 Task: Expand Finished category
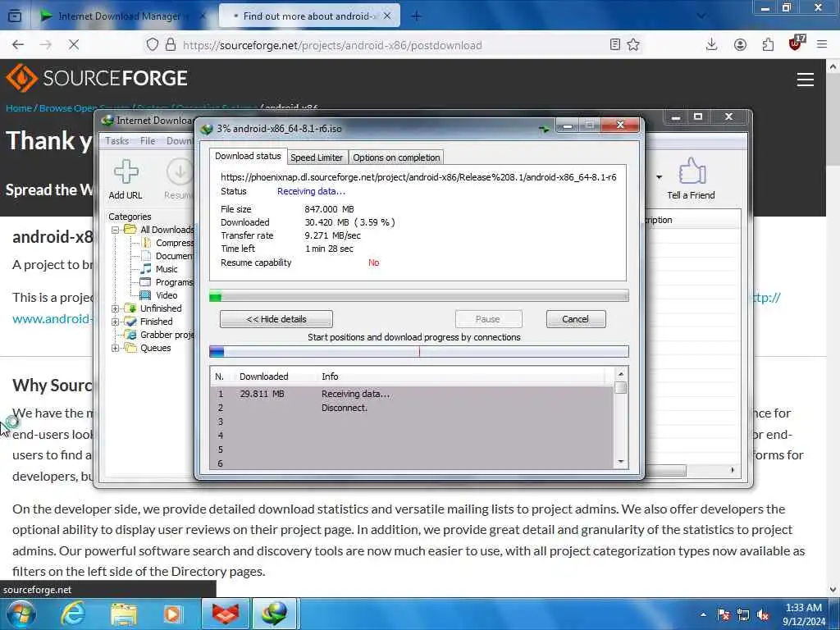[x=115, y=322]
